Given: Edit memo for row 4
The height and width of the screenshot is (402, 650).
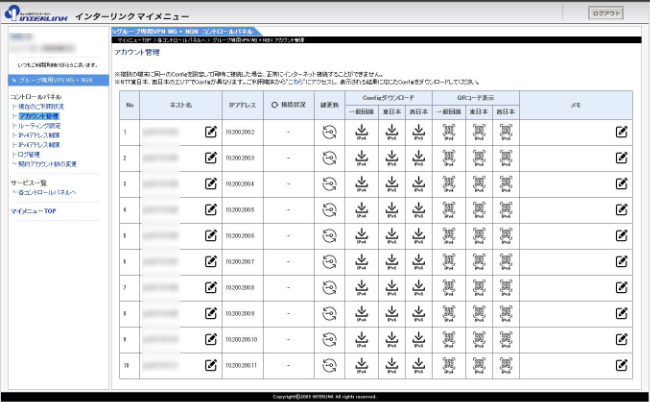Looking at the screenshot, I should 622,209.
